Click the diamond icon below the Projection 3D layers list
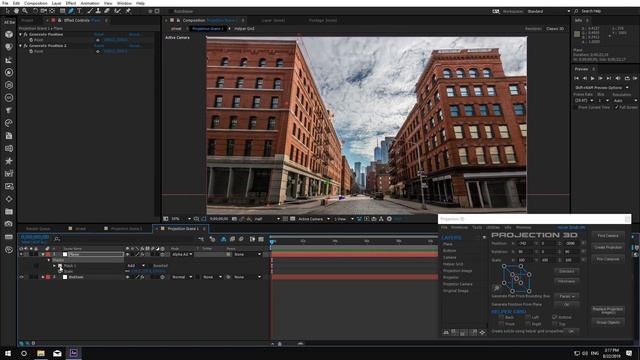Viewport: 640px width, 360px height. coord(482,333)
